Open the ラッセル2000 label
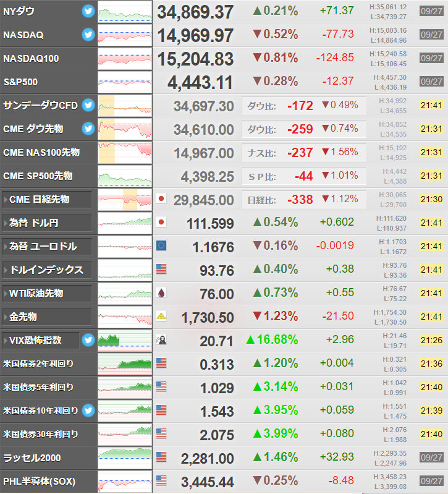The width and height of the screenshot is (448, 494). tap(32, 458)
